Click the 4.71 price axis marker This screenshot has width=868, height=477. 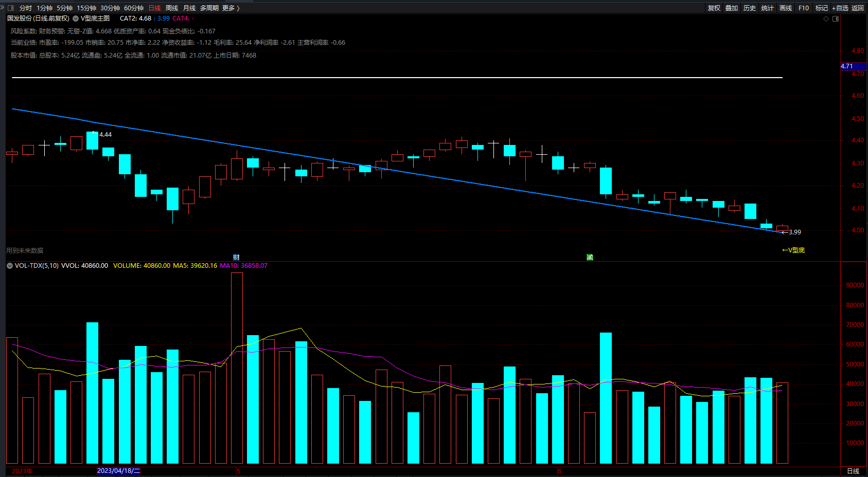point(853,66)
